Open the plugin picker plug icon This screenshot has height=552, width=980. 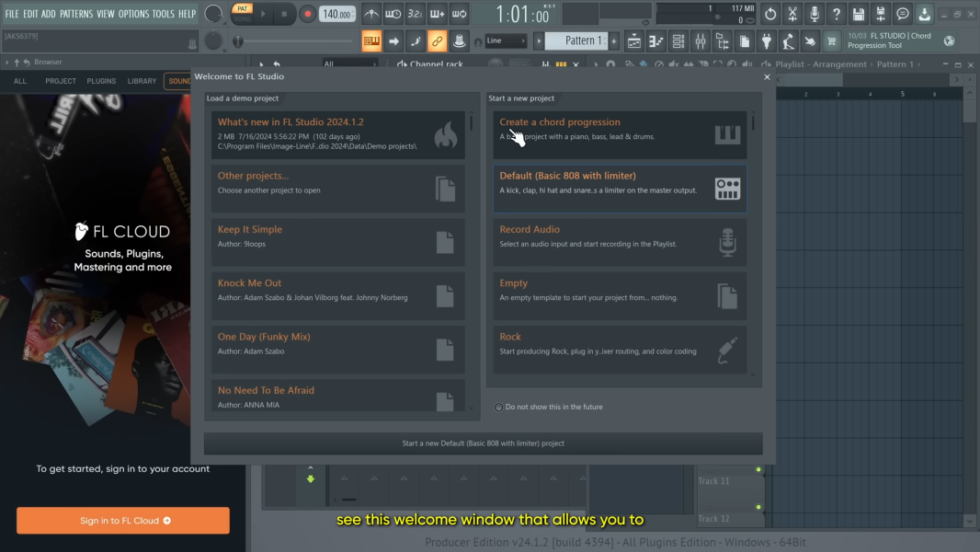coord(766,41)
